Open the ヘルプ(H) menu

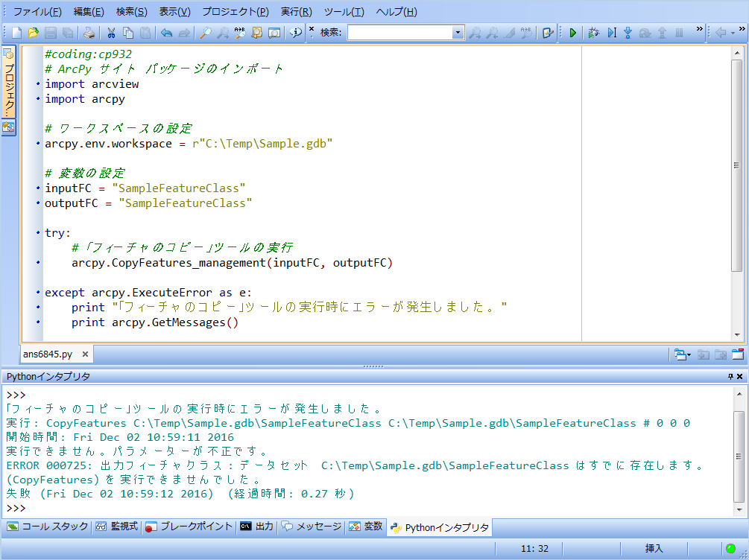point(396,12)
